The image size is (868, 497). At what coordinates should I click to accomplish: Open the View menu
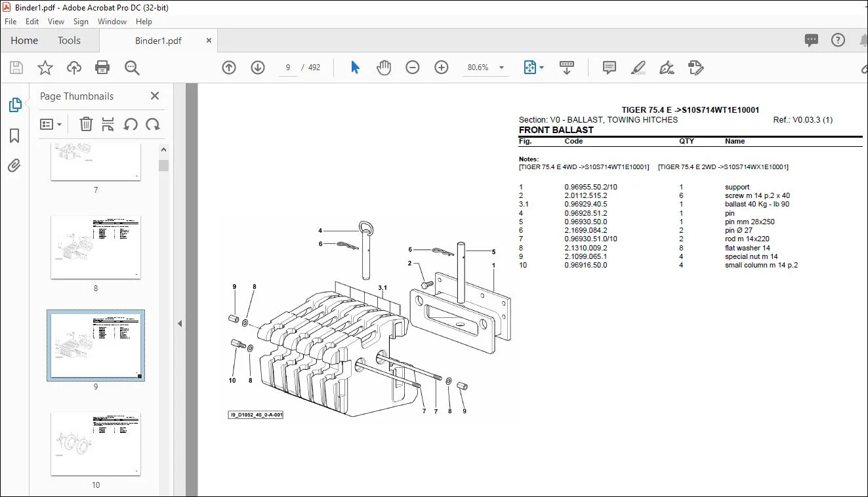(x=56, y=21)
